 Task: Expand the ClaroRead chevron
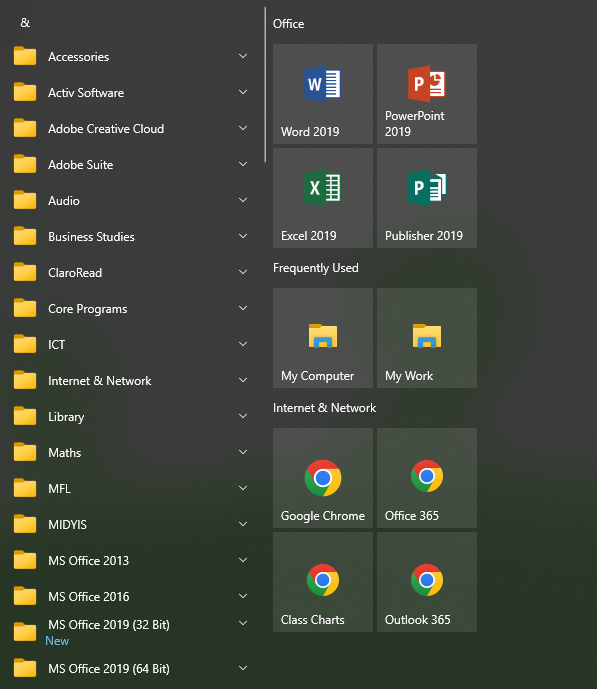click(x=243, y=272)
